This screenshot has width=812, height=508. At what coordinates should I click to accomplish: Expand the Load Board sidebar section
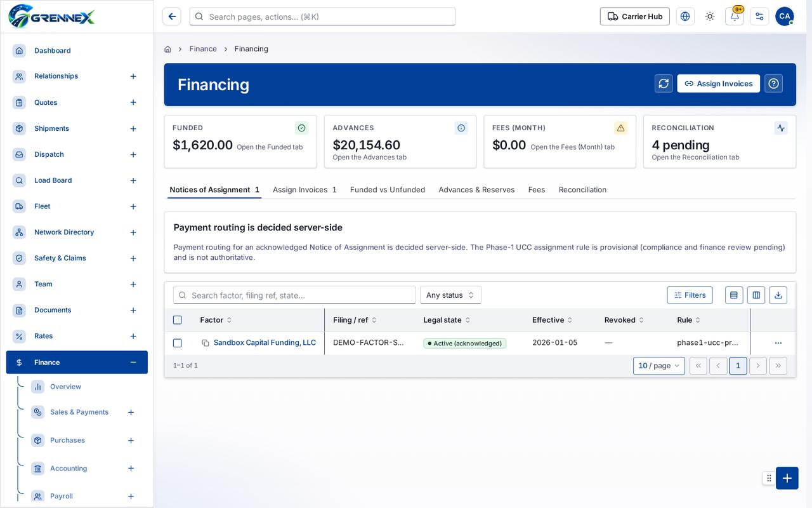133,181
